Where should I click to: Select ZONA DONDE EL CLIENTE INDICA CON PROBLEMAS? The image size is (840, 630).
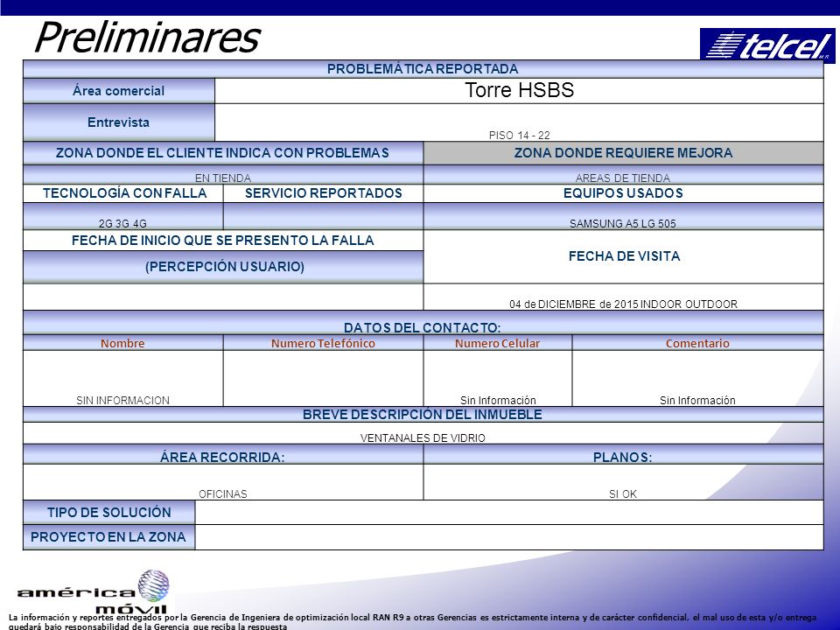(223, 152)
